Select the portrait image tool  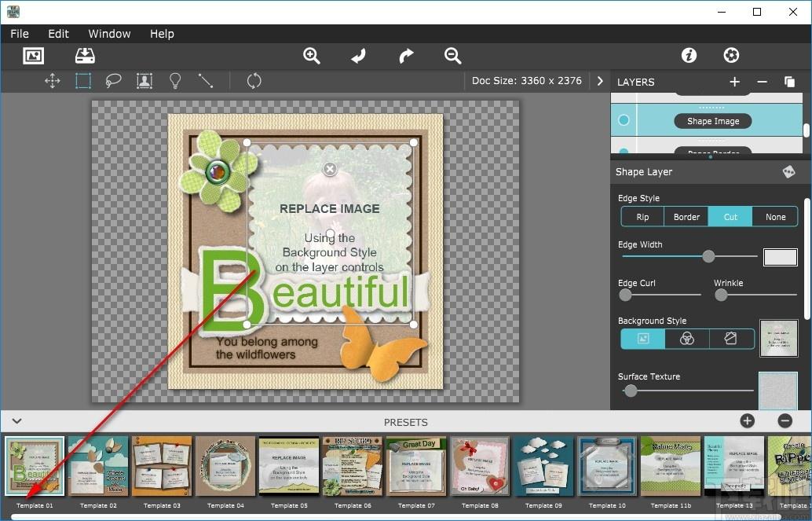(144, 81)
